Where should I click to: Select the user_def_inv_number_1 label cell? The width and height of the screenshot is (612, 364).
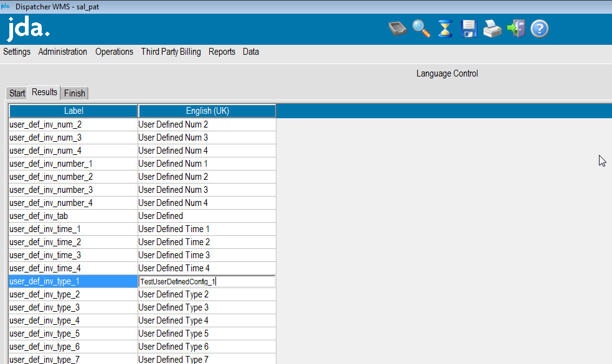coord(73,164)
